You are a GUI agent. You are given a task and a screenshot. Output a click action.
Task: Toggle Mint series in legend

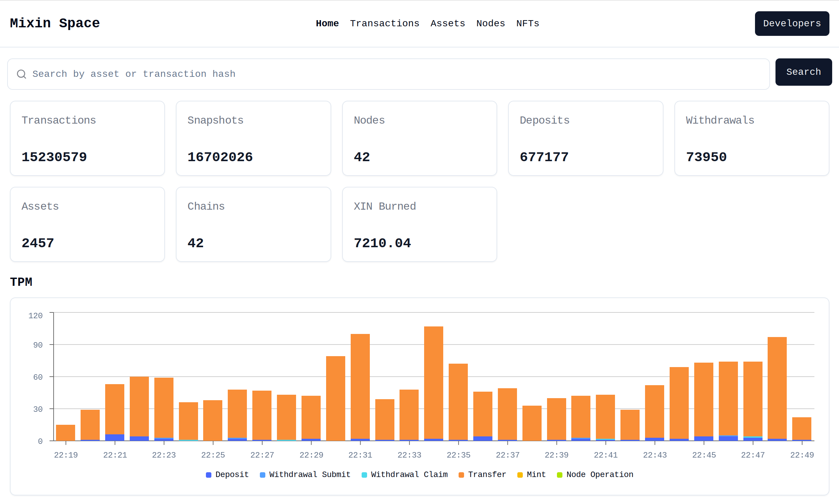click(x=531, y=475)
